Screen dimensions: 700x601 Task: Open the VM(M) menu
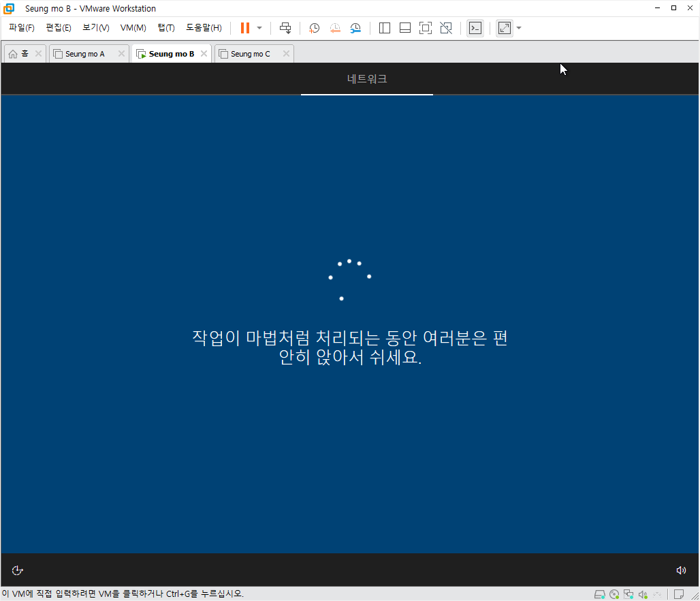[133, 28]
